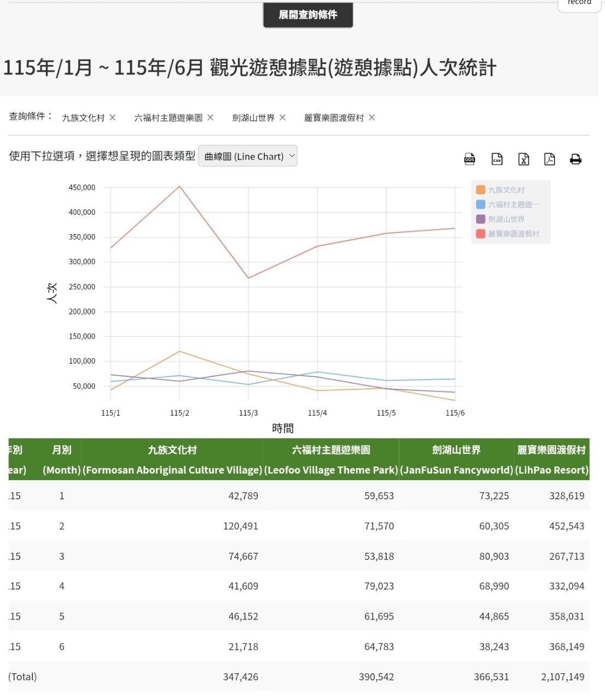605x700 pixels.
Task: Select the 劍湖山世界 JanFuSun Fancyworld header
Action: point(456,460)
